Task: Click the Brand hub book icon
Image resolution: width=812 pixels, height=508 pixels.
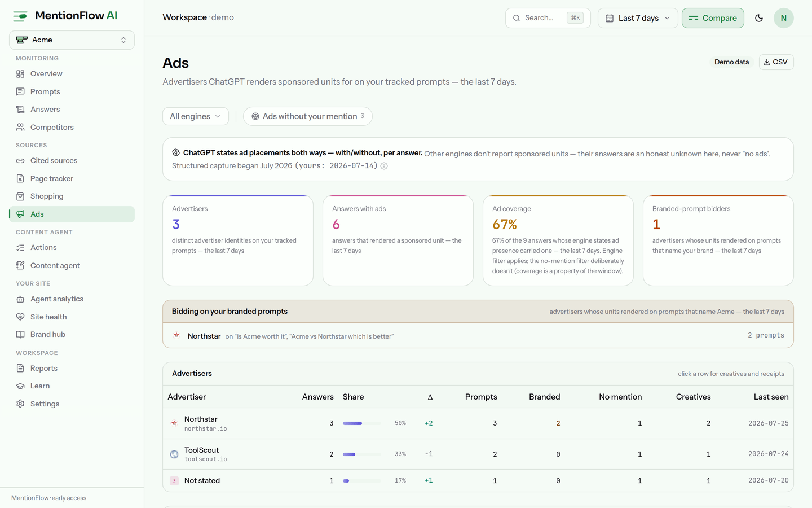Action: point(20,335)
